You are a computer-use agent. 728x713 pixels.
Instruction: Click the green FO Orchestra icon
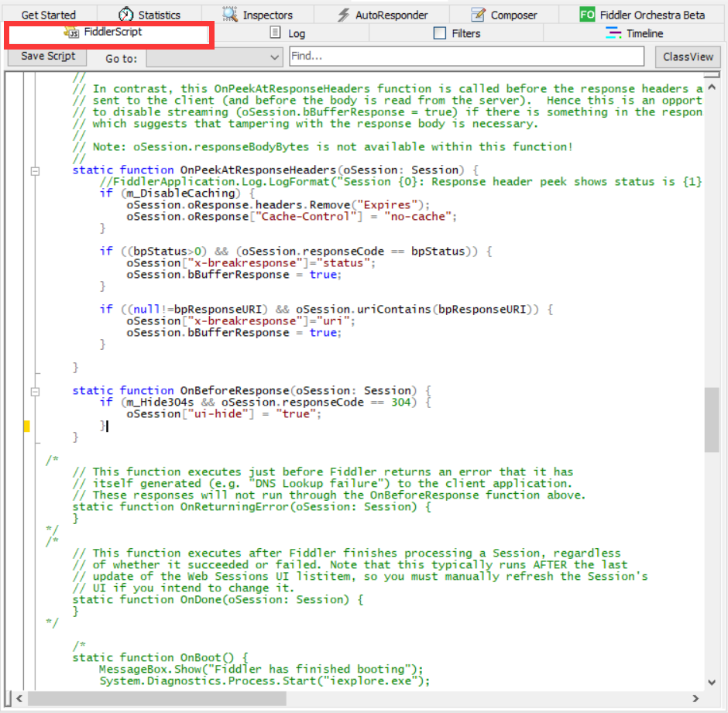coord(588,15)
